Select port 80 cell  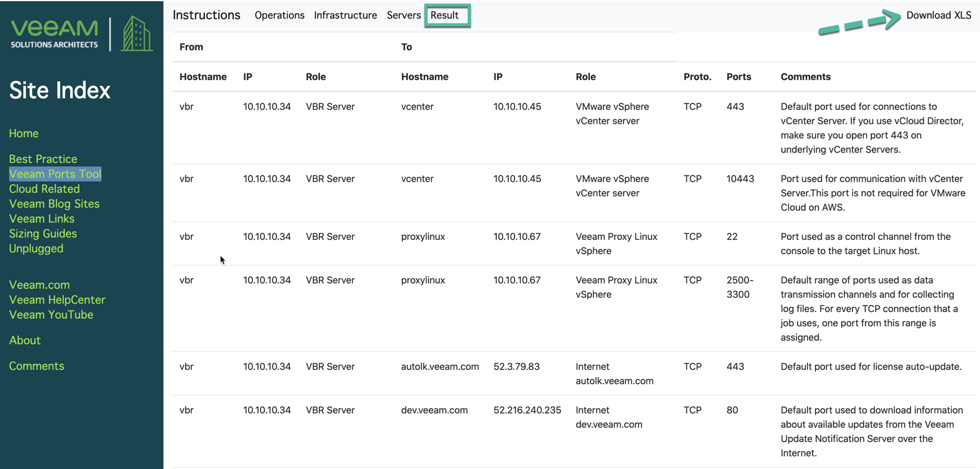(x=732, y=410)
